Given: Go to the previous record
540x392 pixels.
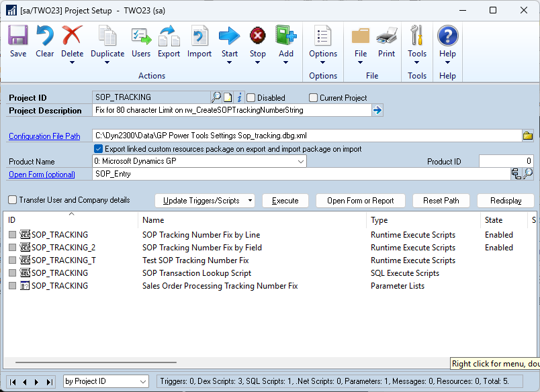Looking at the screenshot, I should coord(24,382).
